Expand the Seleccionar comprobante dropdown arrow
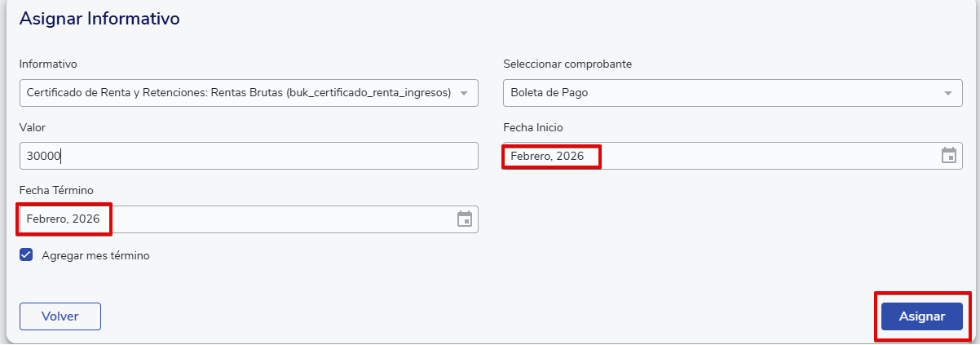This screenshot has height=345, width=980. pos(947,93)
